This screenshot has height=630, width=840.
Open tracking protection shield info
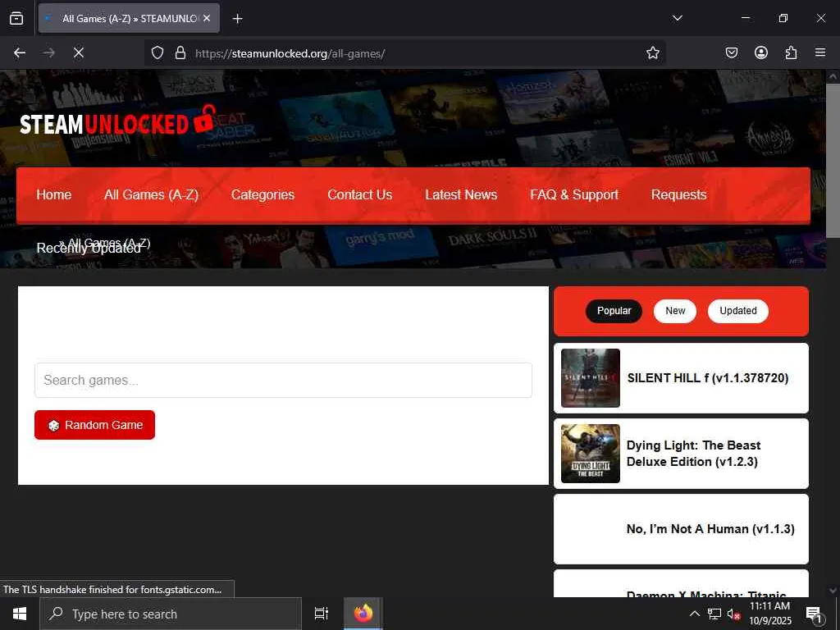157,52
